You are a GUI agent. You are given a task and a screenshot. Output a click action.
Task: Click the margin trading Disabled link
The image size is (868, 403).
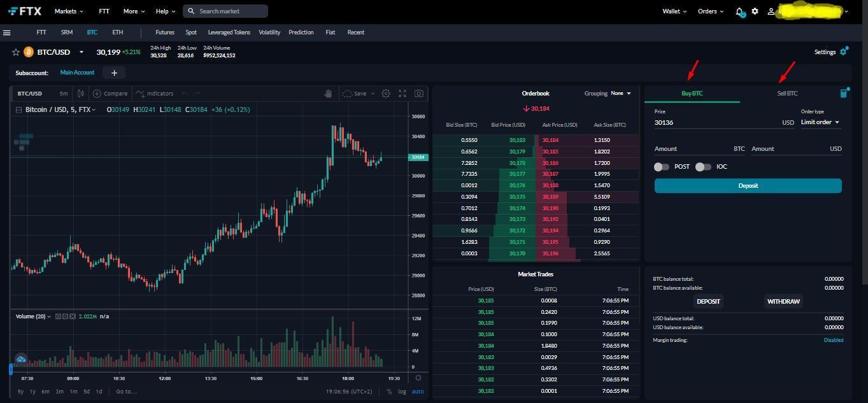833,340
